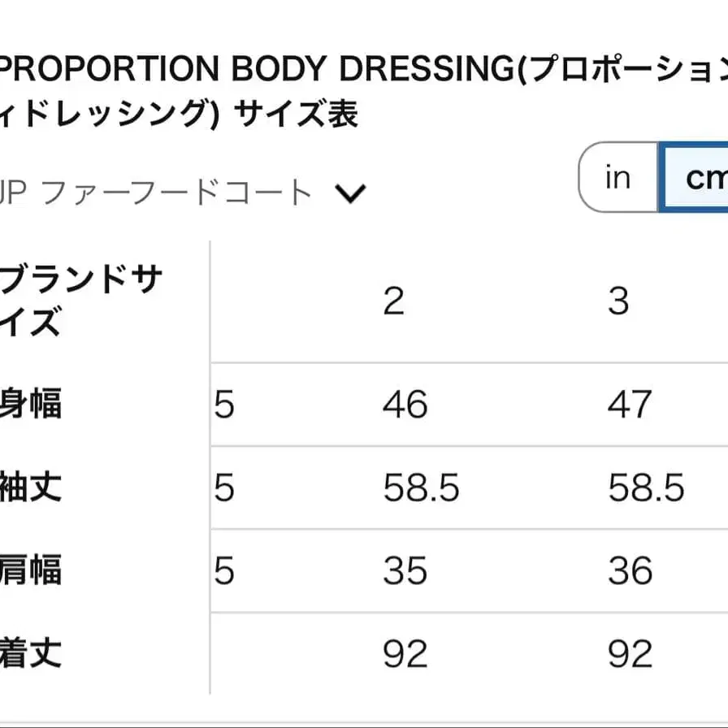This screenshot has height=728, width=728.
Task: Click the 着丈 row label
Action: 31,652
